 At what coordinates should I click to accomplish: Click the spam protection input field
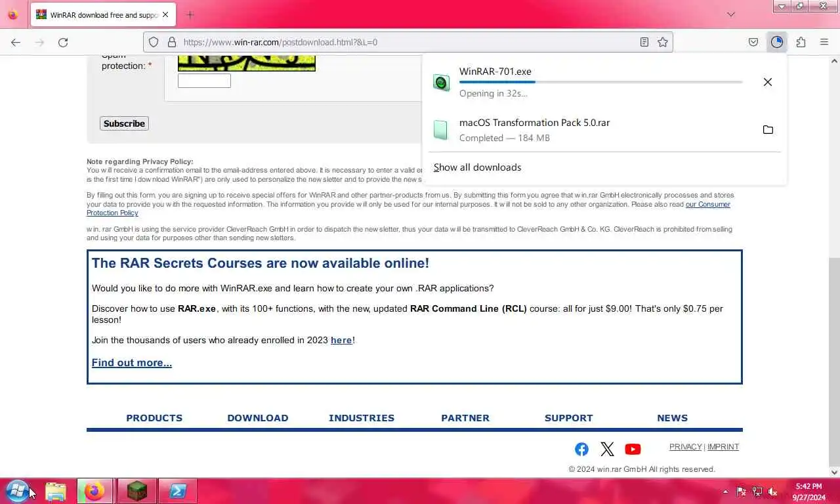[204, 81]
